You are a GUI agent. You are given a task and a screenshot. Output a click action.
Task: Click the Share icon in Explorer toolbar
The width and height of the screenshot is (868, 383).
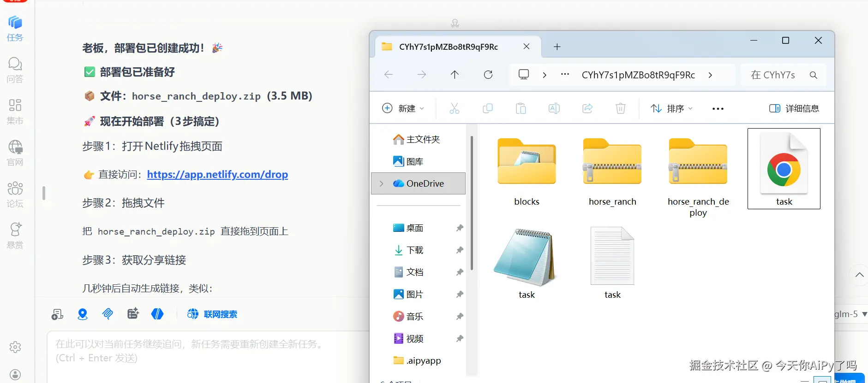[587, 108]
